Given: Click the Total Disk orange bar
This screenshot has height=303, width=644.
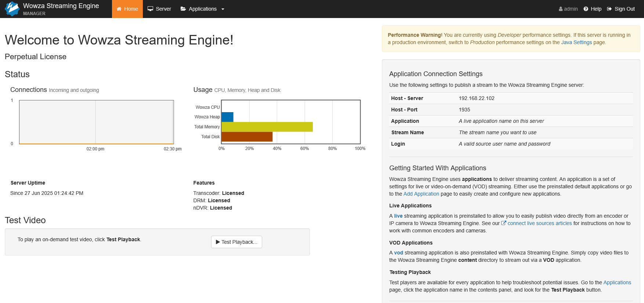Looking at the screenshot, I should tap(247, 137).
